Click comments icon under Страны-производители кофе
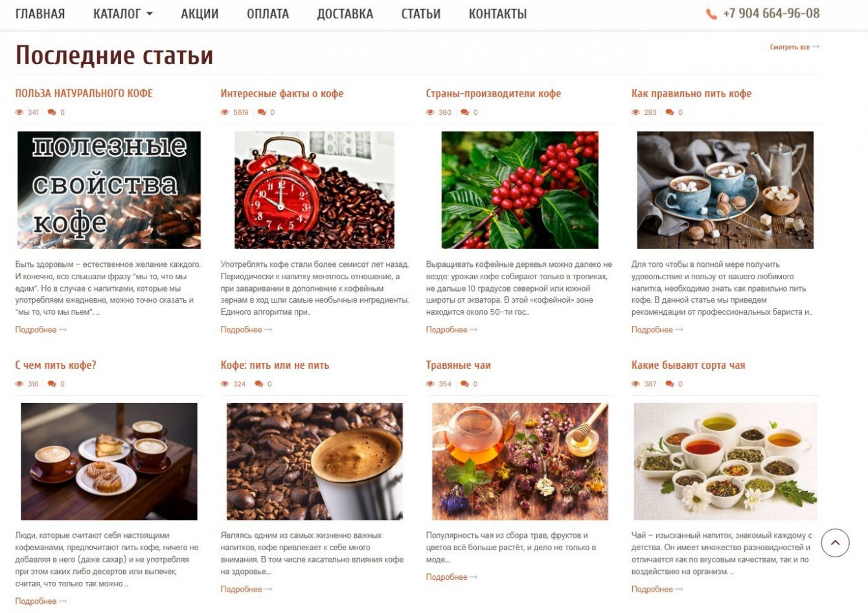This screenshot has height=613, width=868. click(464, 113)
